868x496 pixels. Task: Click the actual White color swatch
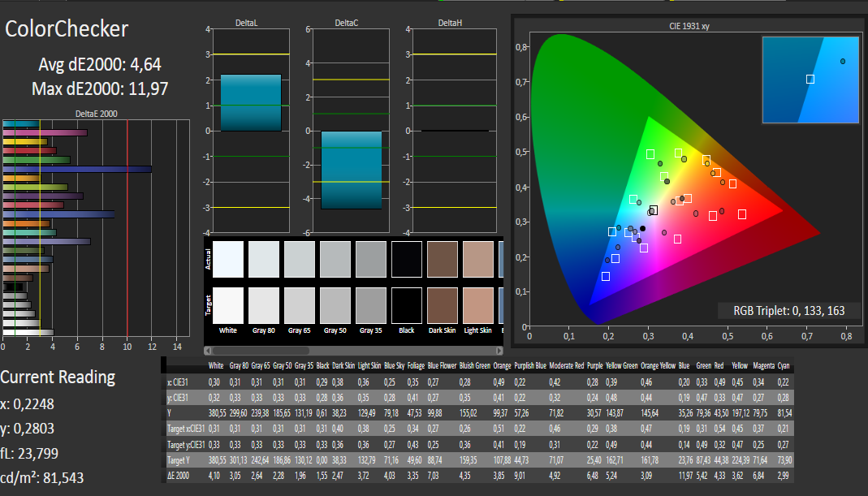coord(227,261)
